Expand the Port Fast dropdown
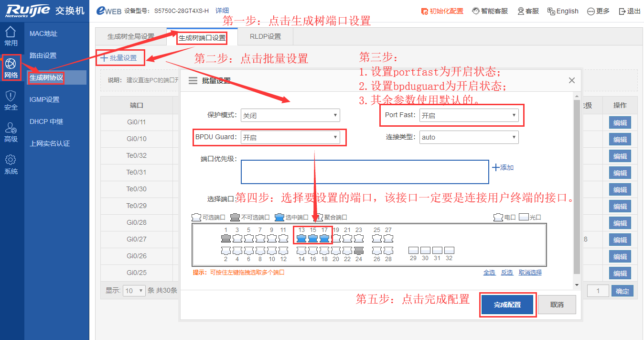644x340 pixels. click(x=469, y=115)
